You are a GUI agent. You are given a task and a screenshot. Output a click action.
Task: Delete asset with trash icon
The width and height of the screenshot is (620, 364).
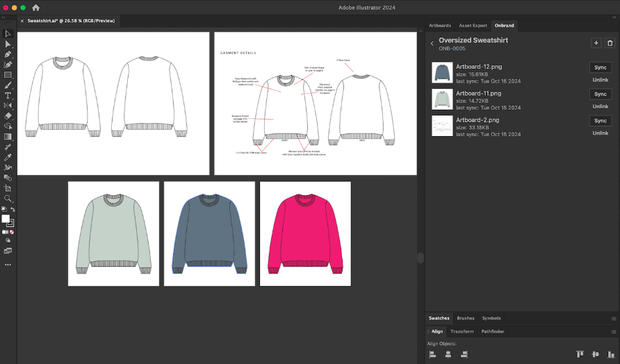tap(610, 43)
